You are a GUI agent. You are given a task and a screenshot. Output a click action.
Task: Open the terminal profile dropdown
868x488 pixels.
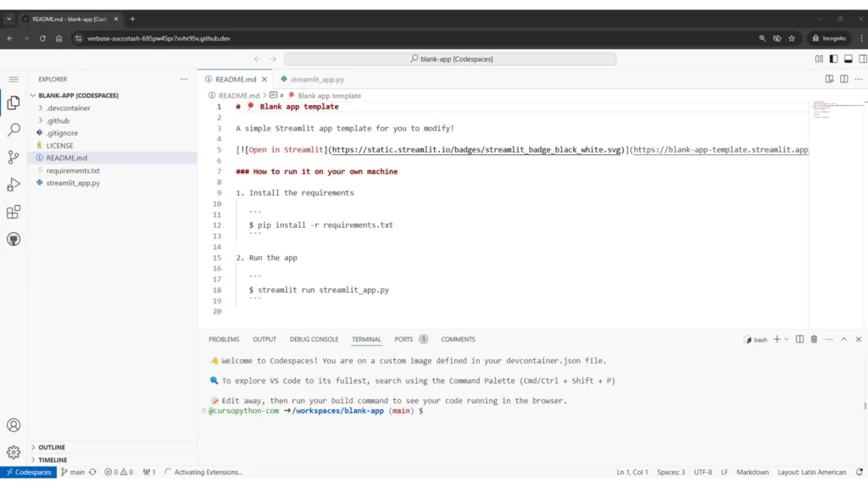click(x=786, y=338)
